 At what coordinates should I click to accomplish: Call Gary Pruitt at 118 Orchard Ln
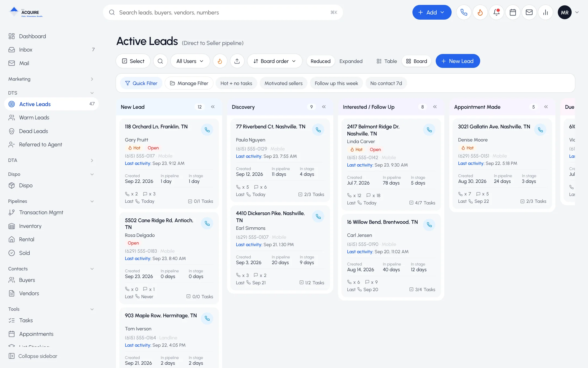(207, 130)
